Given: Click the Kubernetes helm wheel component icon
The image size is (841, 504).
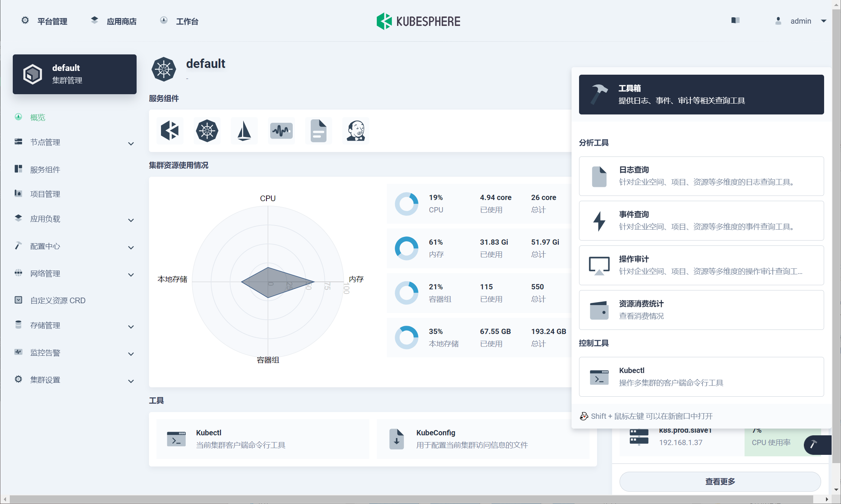Looking at the screenshot, I should [x=207, y=131].
